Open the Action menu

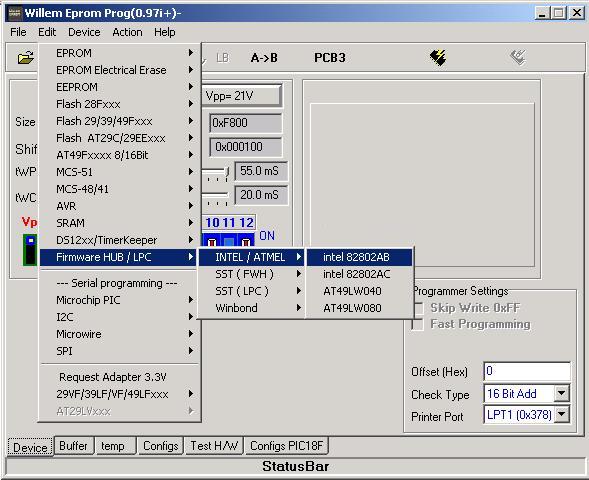pos(127,32)
